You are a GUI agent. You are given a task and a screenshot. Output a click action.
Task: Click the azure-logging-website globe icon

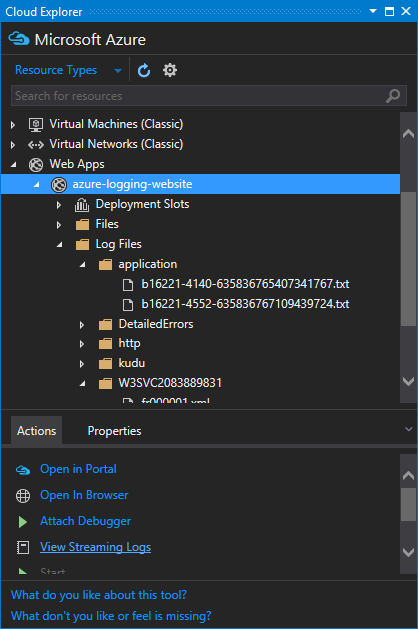click(x=59, y=185)
